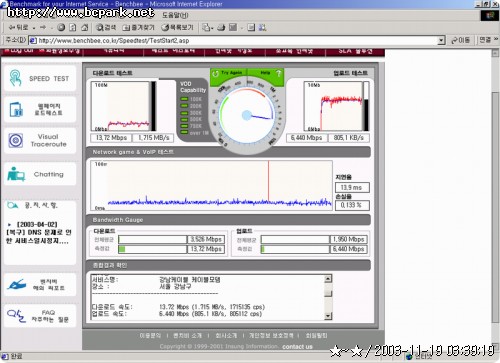Click the results box scroll up arrow
500x363 pixels.
pyautogui.click(x=328, y=278)
